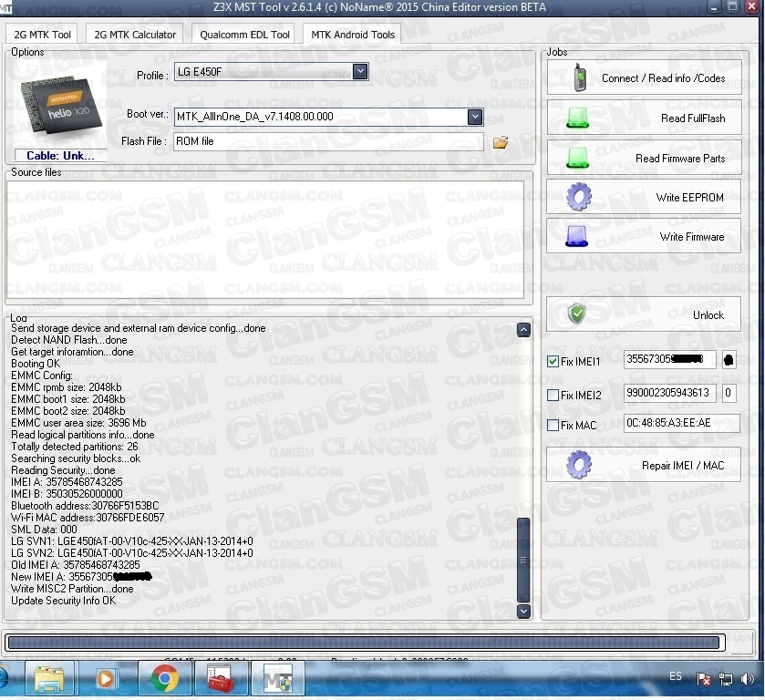Click the IMEI2 check digit box
765x700 pixels.
729,393
